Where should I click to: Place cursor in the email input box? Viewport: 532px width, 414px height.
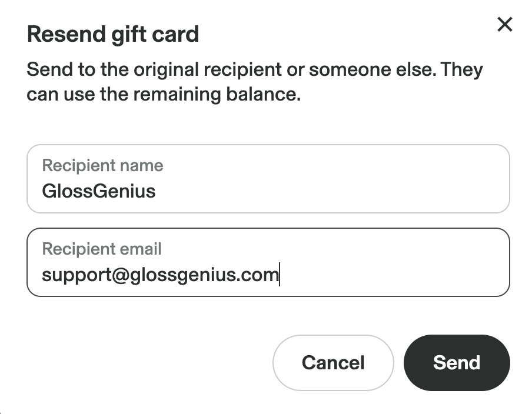click(x=268, y=262)
